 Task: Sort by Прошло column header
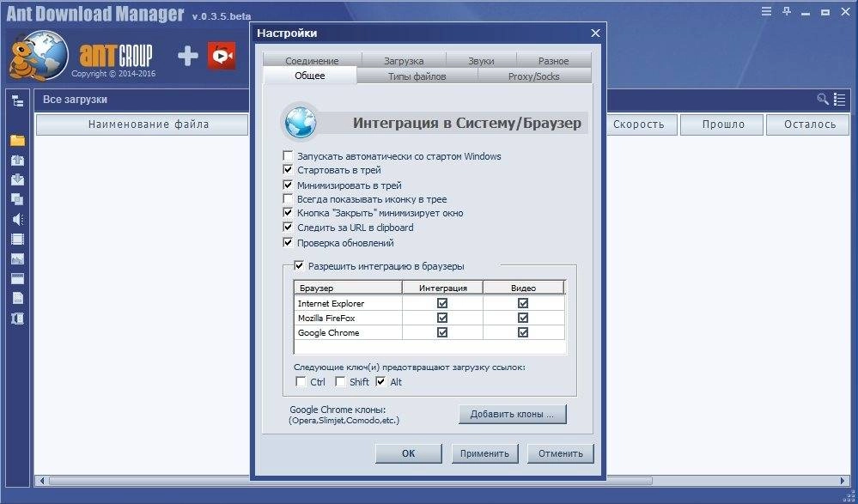722,124
